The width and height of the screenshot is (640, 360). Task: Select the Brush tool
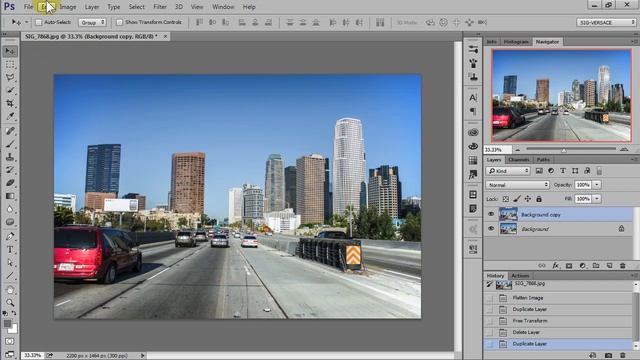[10, 144]
